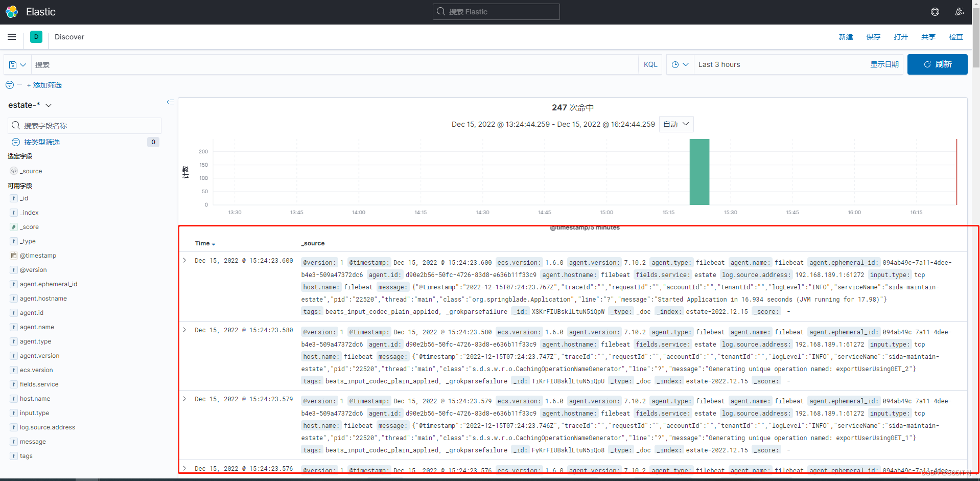Select the agent.hostname field

coord(43,299)
